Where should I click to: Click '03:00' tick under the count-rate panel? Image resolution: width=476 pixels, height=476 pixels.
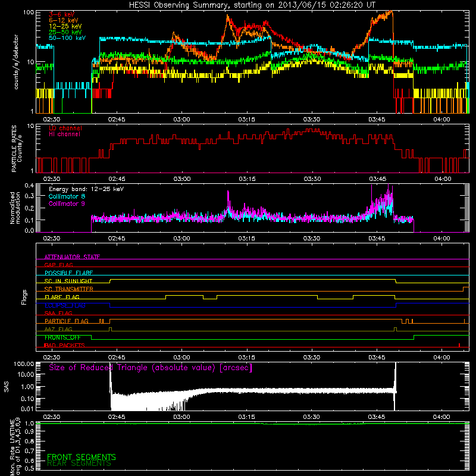click(x=181, y=120)
